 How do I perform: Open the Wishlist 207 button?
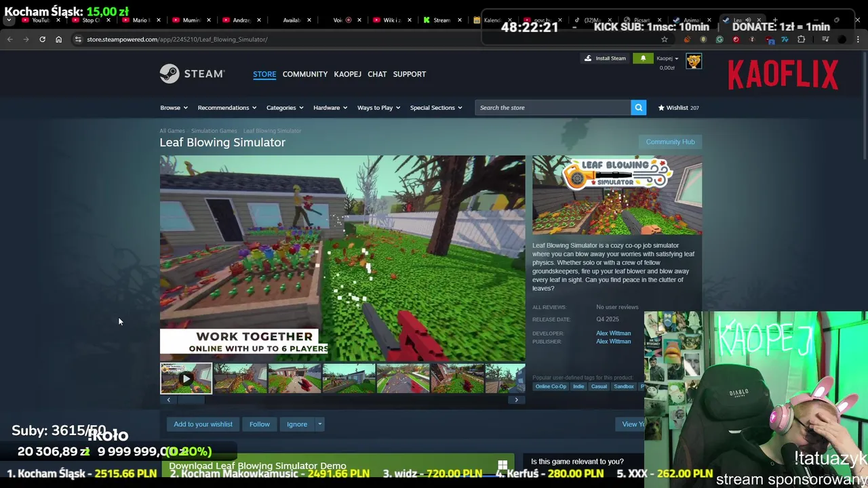point(678,108)
